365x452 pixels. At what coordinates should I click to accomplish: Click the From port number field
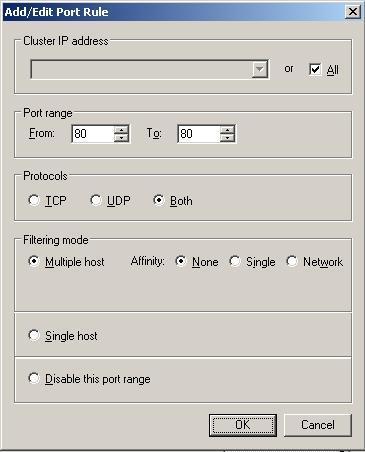point(93,134)
